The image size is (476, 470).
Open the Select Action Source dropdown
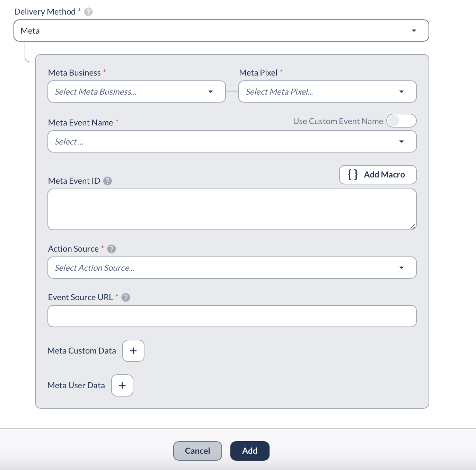(x=232, y=268)
